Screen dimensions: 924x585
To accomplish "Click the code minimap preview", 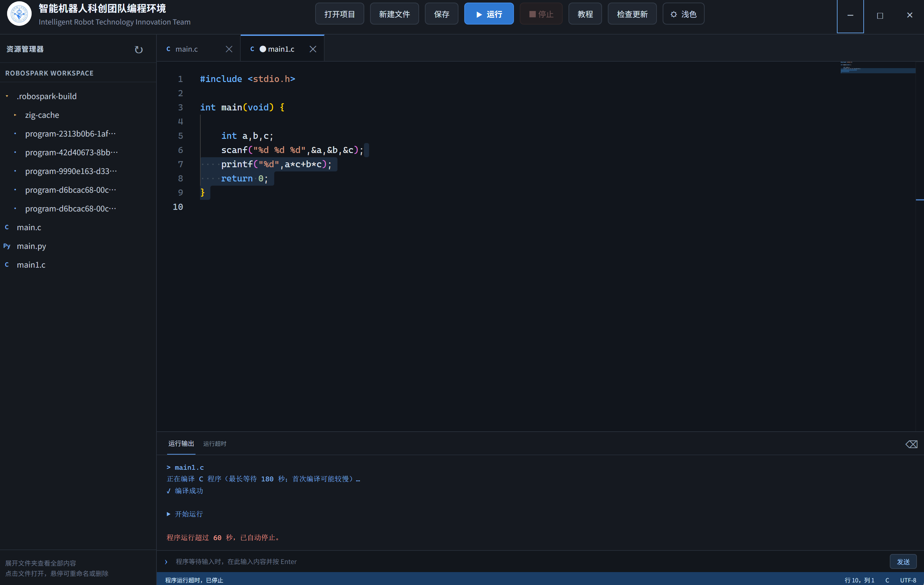I will pyautogui.click(x=878, y=67).
